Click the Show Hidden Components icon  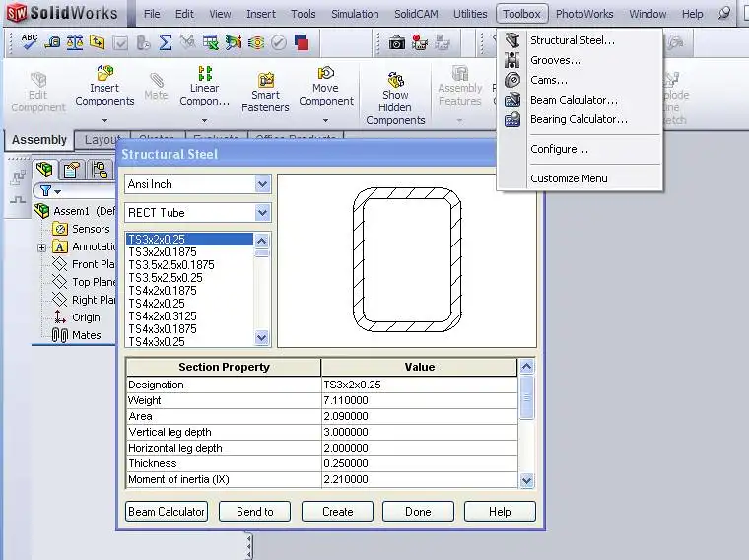tap(395, 81)
